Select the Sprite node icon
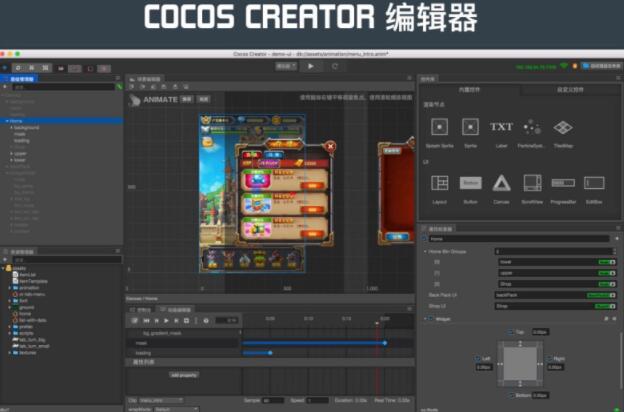Viewport: 624px width, 412px height. [x=470, y=127]
